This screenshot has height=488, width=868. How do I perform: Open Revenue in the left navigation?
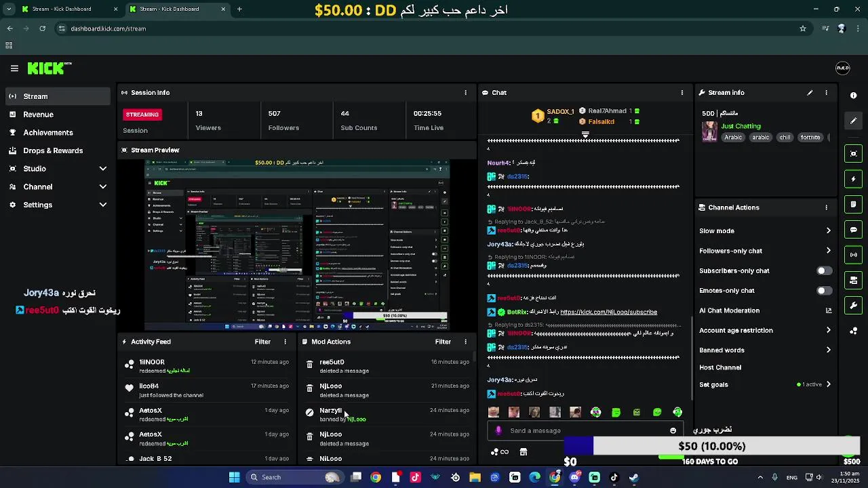(x=38, y=115)
